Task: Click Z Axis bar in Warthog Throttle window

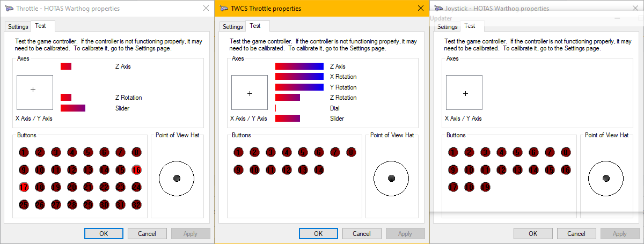Action: [x=66, y=66]
